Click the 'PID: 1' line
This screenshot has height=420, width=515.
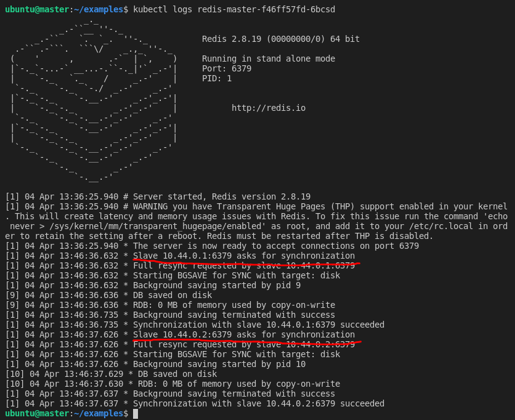pyautogui.click(x=217, y=78)
